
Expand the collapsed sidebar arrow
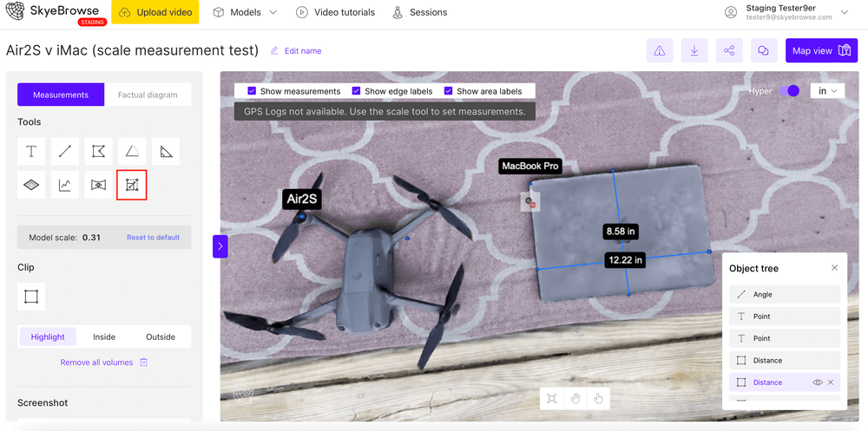pos(220,246)
